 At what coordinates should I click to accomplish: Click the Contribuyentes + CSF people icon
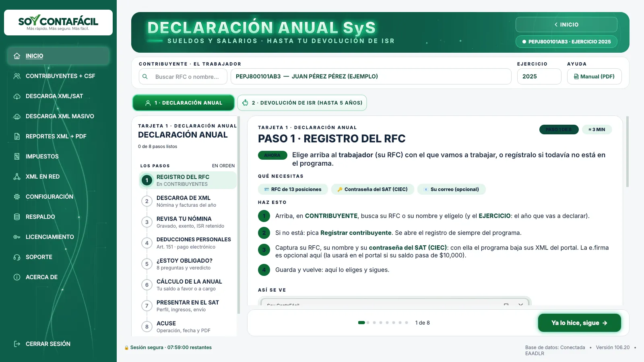pyautogui.click(x=17, y=76)
